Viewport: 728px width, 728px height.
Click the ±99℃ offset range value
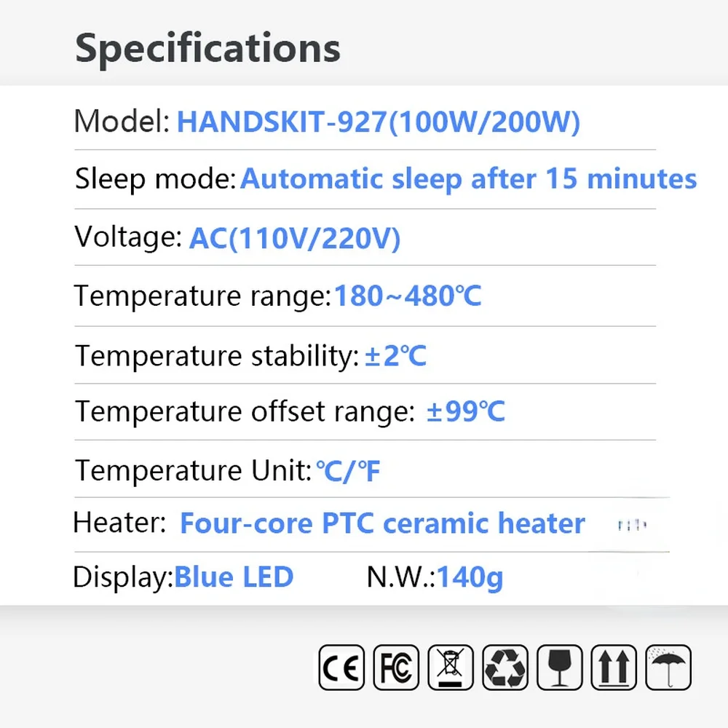(x=465, y=412)
